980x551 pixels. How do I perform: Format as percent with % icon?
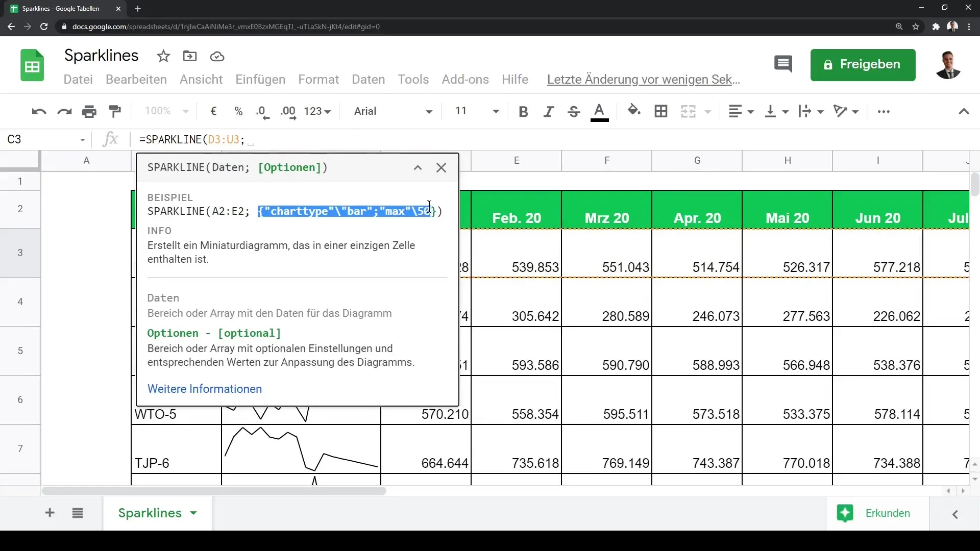[x=238, y=111]
